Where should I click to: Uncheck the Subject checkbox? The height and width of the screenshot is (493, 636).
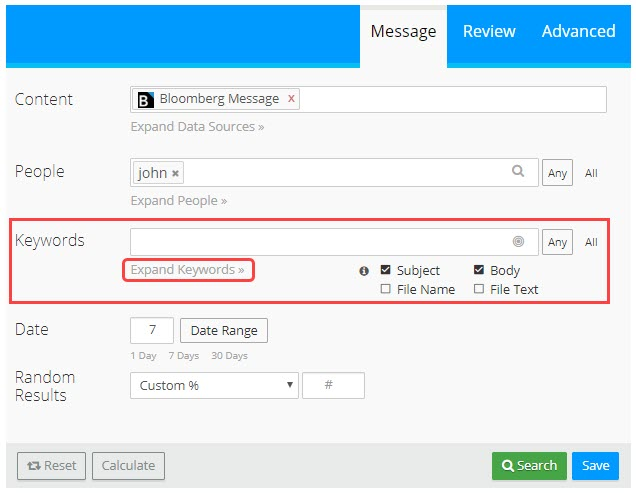386,270
